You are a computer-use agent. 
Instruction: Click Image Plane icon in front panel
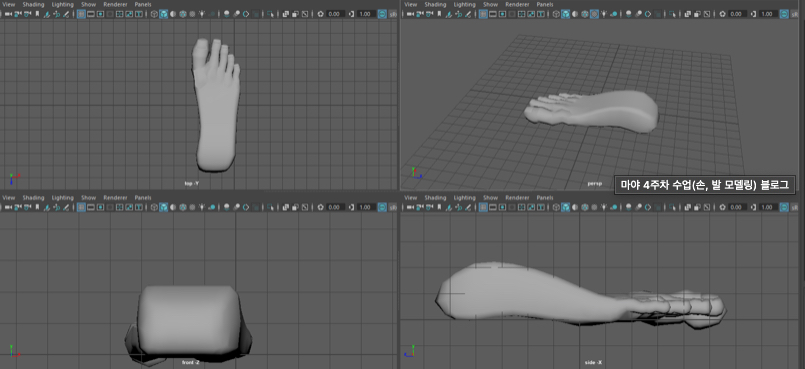(x=46, y=207)
